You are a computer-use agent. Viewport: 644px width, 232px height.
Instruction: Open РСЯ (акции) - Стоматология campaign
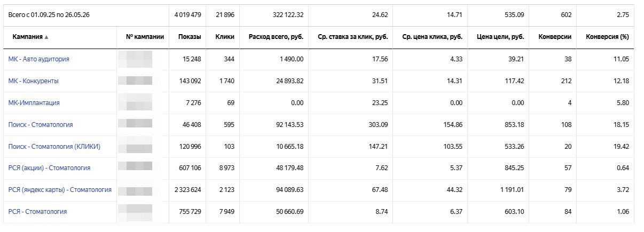(49, 168)
